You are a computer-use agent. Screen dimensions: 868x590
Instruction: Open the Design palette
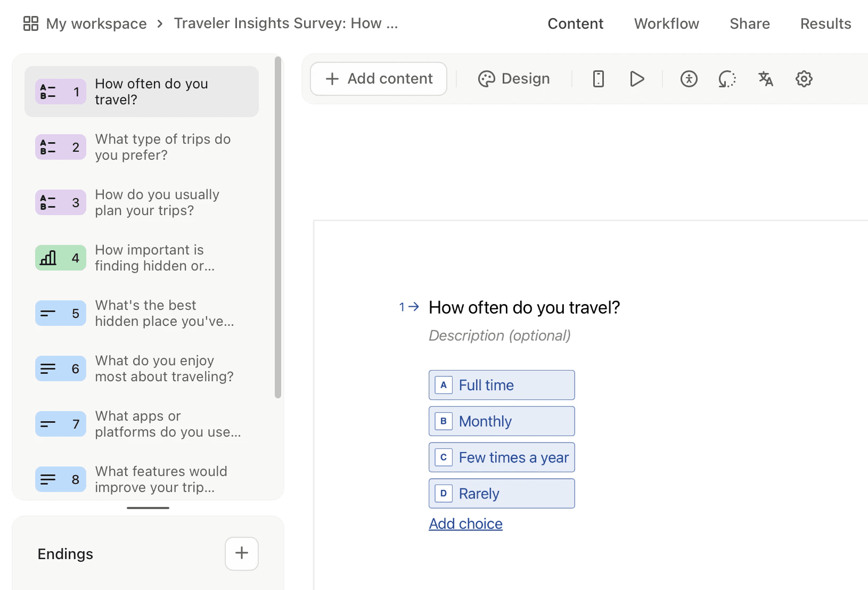tap(514, 79)
